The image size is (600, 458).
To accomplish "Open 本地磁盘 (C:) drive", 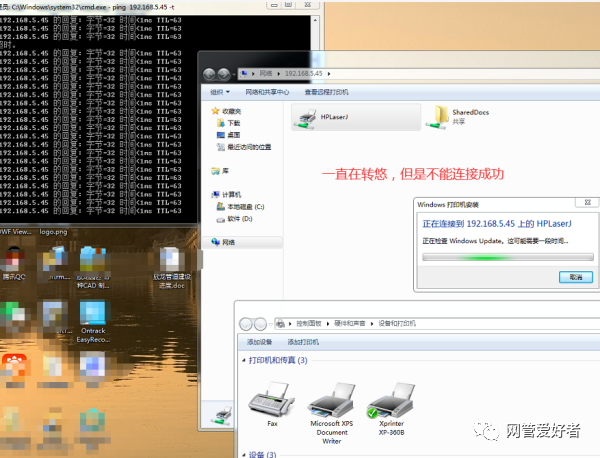I will point(241,207).
